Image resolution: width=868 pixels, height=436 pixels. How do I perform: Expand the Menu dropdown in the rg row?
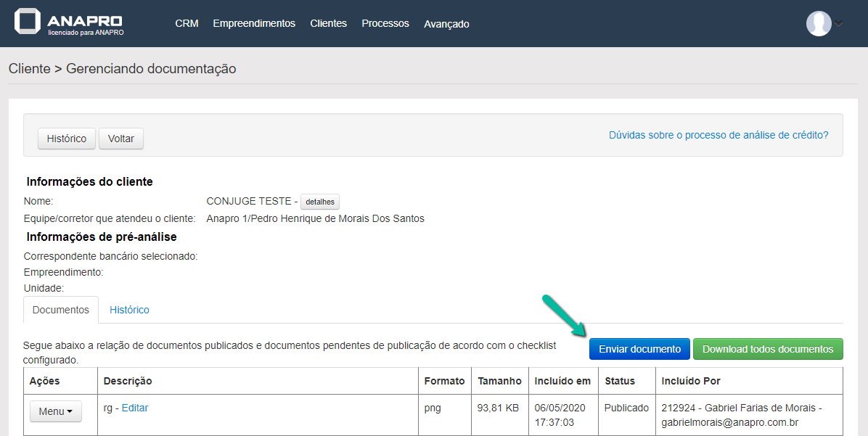[55, 411]
